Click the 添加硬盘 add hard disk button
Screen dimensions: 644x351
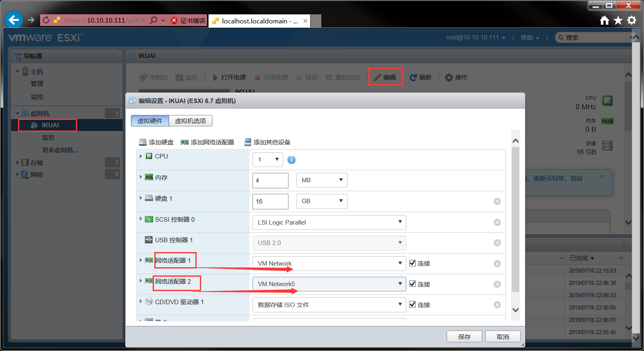pyautogui.click(x=156, y=142)
